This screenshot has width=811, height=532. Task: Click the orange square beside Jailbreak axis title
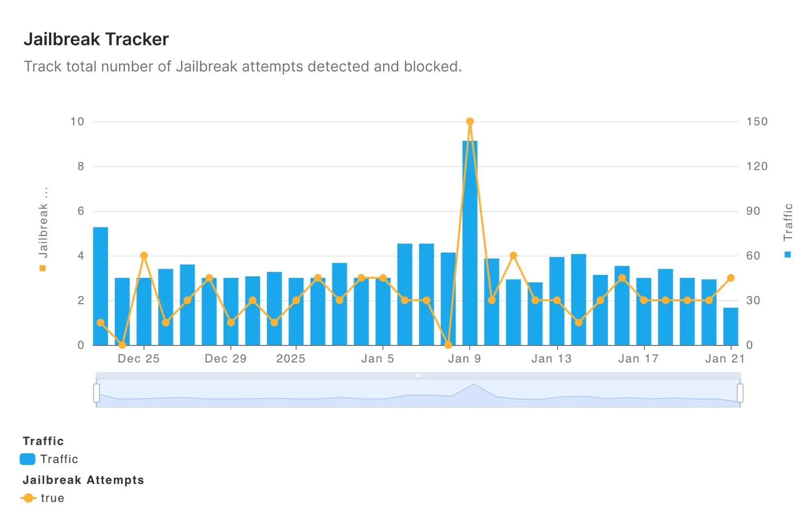(43, 268)
